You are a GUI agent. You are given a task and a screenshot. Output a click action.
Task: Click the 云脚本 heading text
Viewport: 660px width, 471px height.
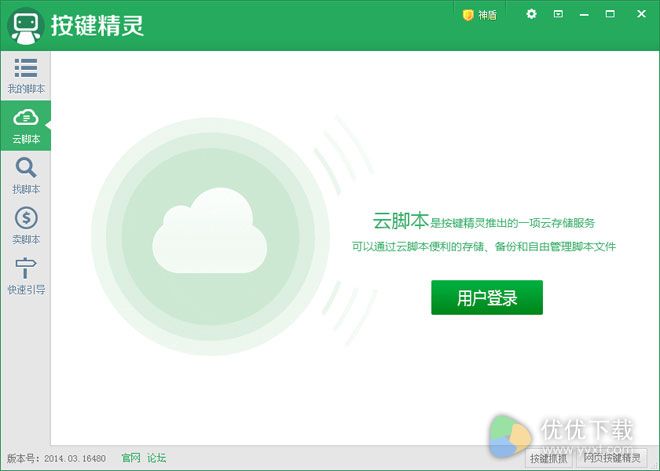coord(400,221)
